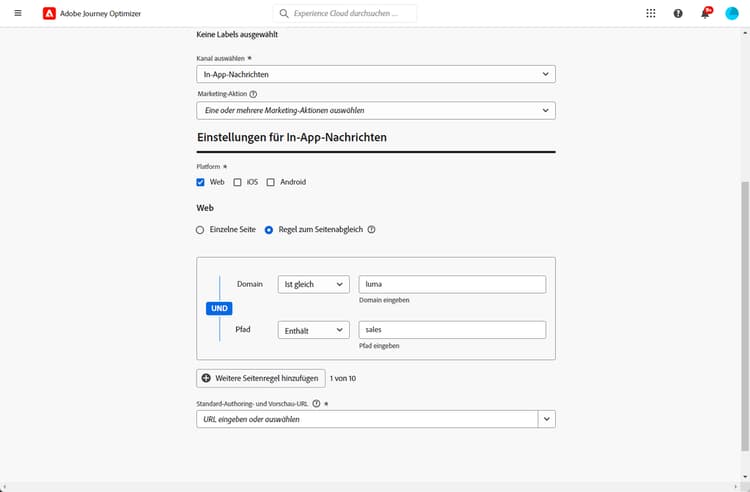Click info icon beside Regel zum Seitenabgleich

pyautogui.click(x=372, y=229)
